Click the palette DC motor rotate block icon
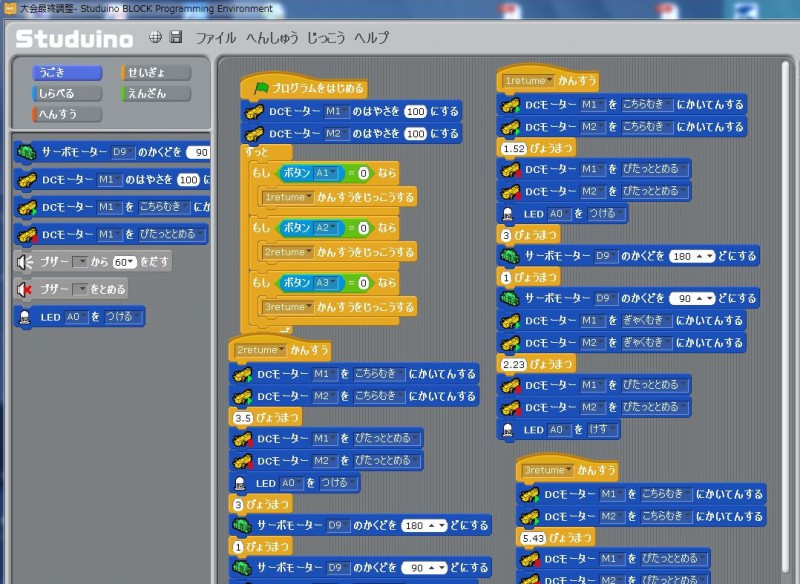Viewport: 800px width, 584px height. [x=27, y=208]
